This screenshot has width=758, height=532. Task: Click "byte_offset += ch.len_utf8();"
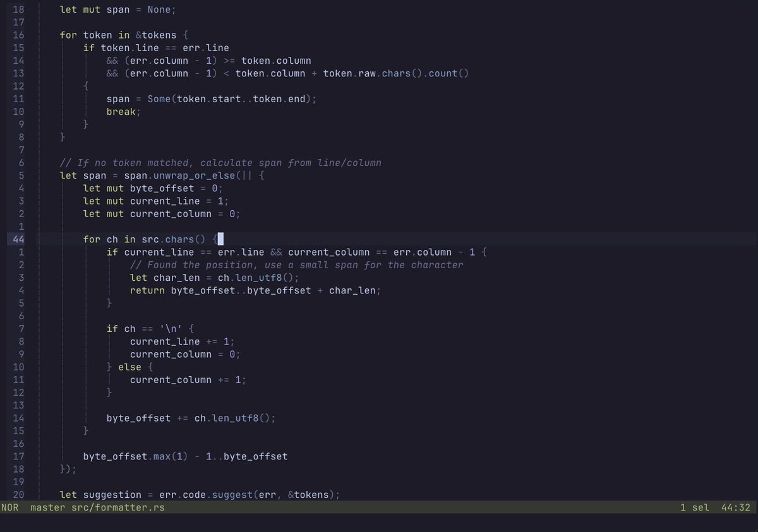click(x=191, y=418)
